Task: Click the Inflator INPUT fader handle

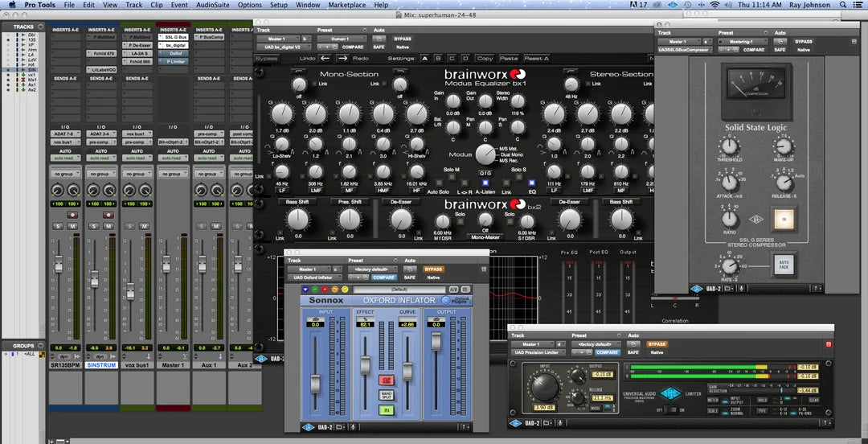Action: click(316, 384)
